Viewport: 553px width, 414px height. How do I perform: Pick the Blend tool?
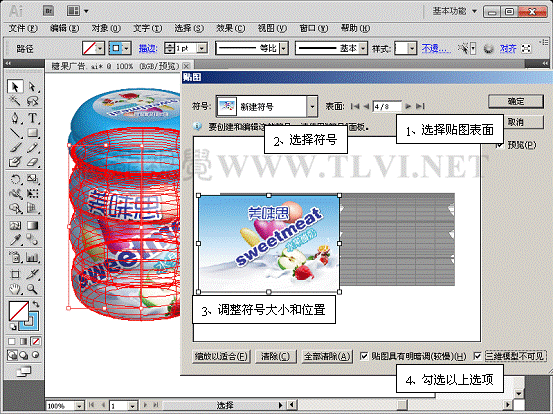[32, 240]
